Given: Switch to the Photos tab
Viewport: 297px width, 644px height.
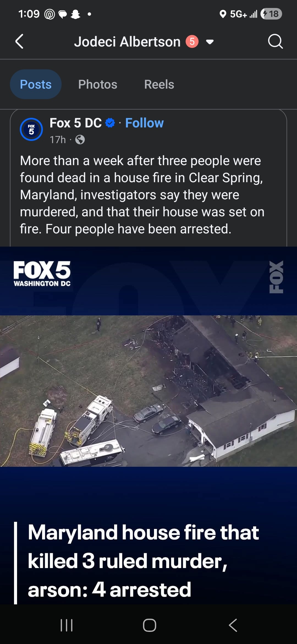Looking at the screenshot, I should click(98, 84).
